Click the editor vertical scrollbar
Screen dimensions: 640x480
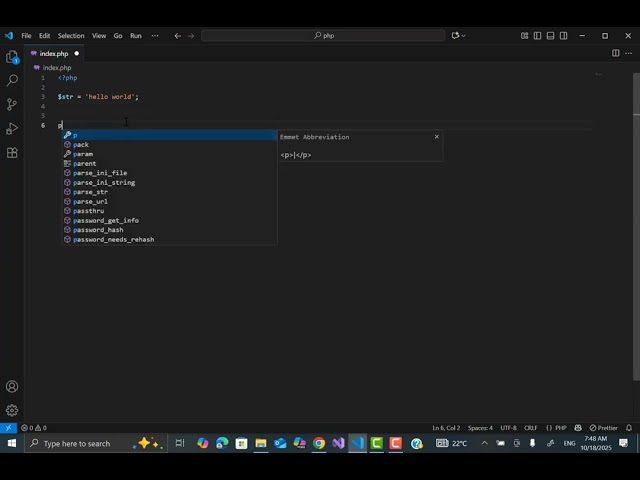tap(636, 227)
